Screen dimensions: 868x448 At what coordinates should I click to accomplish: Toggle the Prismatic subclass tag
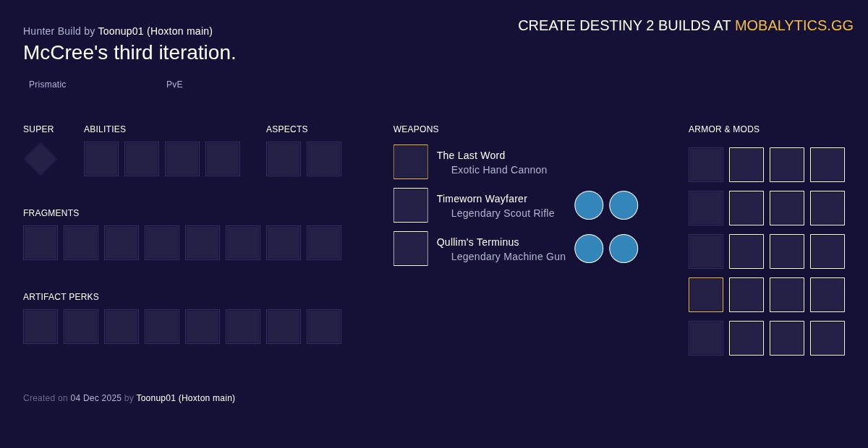coord(48,85)
